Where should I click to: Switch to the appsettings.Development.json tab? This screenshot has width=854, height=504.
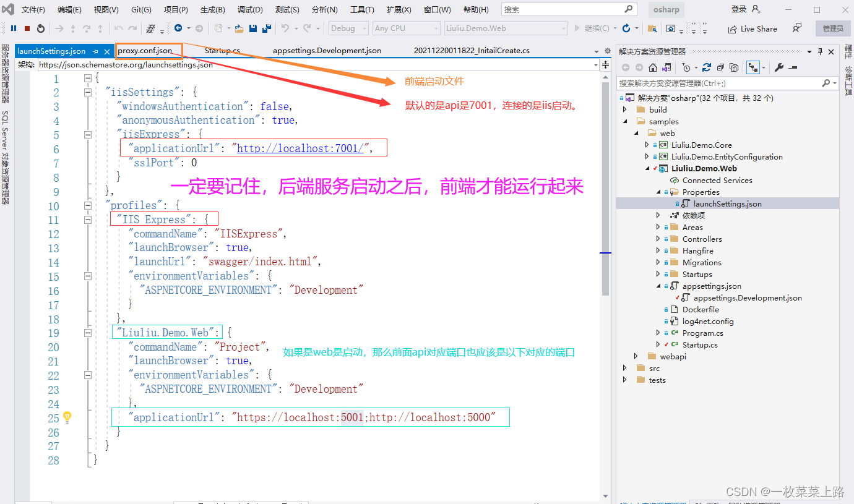coord(327,51)
